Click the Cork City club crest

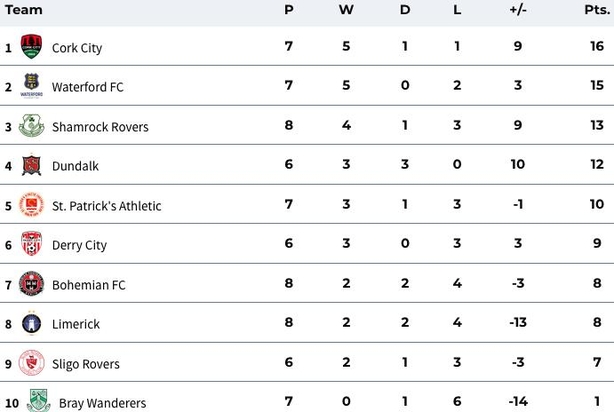tap(31, 46)
